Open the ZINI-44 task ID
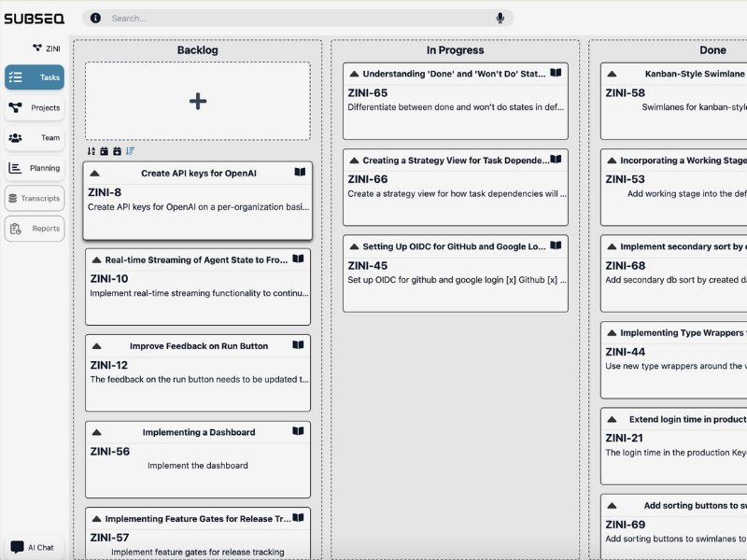This screenshot has height=560, width=747. [626, 352]
